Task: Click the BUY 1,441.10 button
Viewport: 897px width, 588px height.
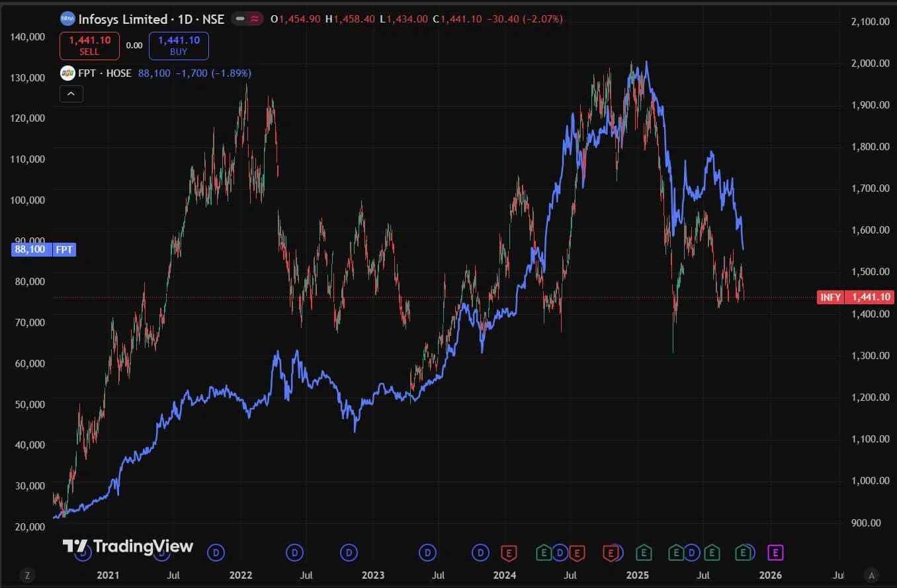Action: [179, 46]
